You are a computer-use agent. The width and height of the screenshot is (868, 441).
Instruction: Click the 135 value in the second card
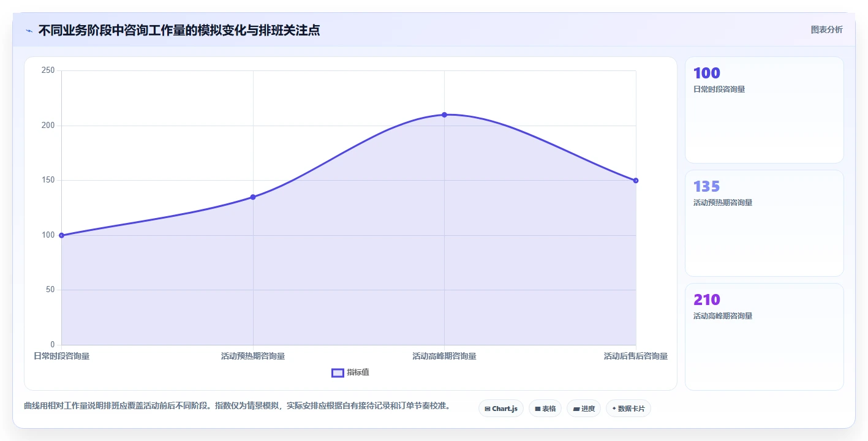(707, 186)
